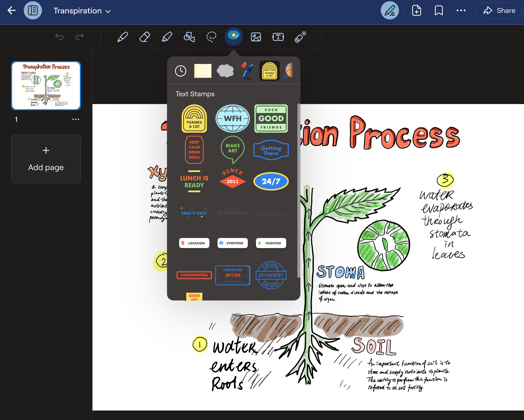Select the Text insert tool
This screenshot has height=420, width=524.
(x=278, y=37)
